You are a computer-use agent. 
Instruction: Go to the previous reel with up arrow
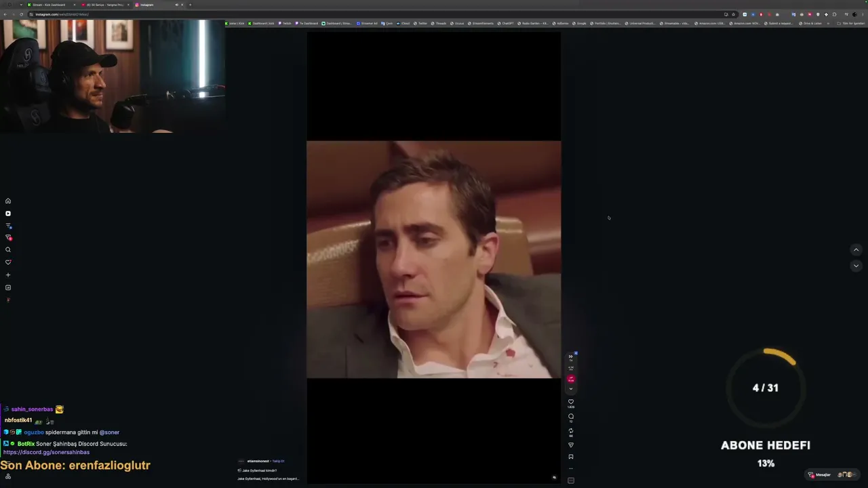tap(856, 250)
